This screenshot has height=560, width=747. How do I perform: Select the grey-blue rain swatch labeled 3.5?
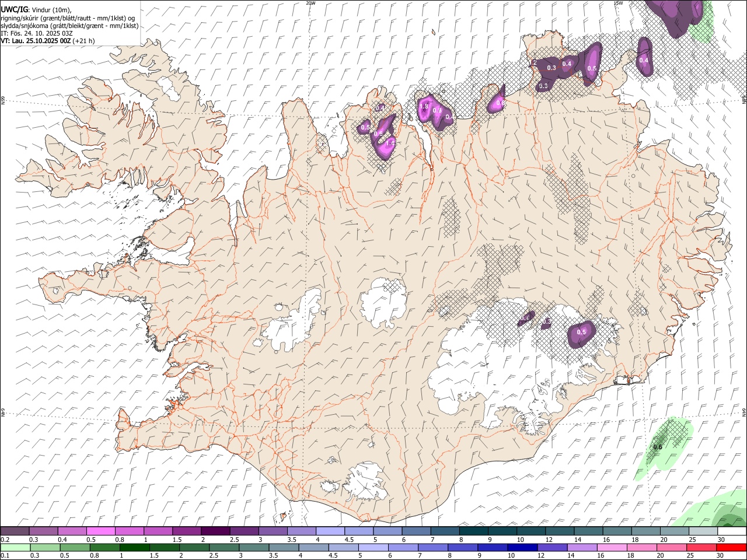[x=284, y=547]
